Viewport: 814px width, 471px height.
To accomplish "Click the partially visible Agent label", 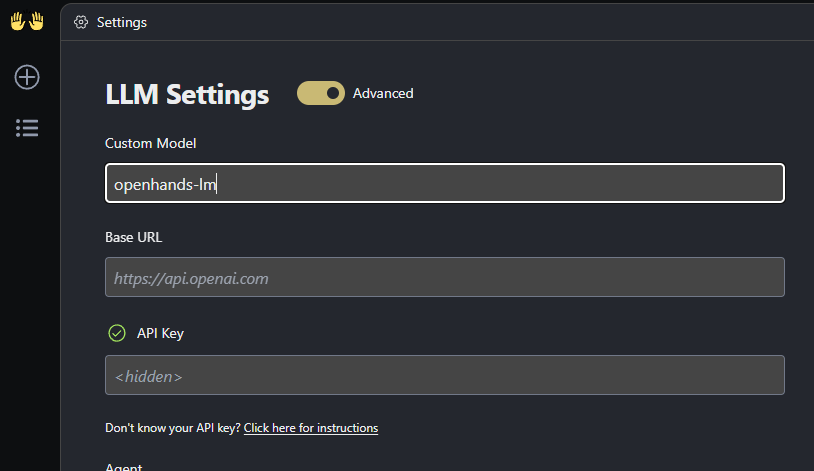I will click(x=124, y=466).
